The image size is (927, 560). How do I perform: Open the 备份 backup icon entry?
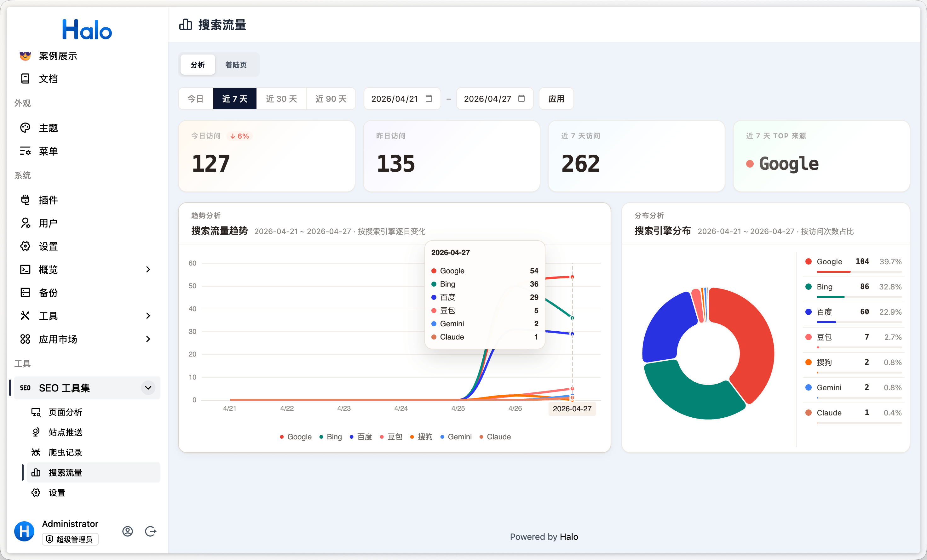click(25, 293)
